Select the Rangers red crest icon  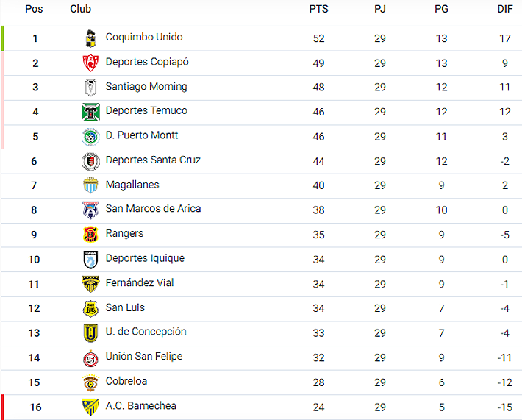click(x=90, y=235)
